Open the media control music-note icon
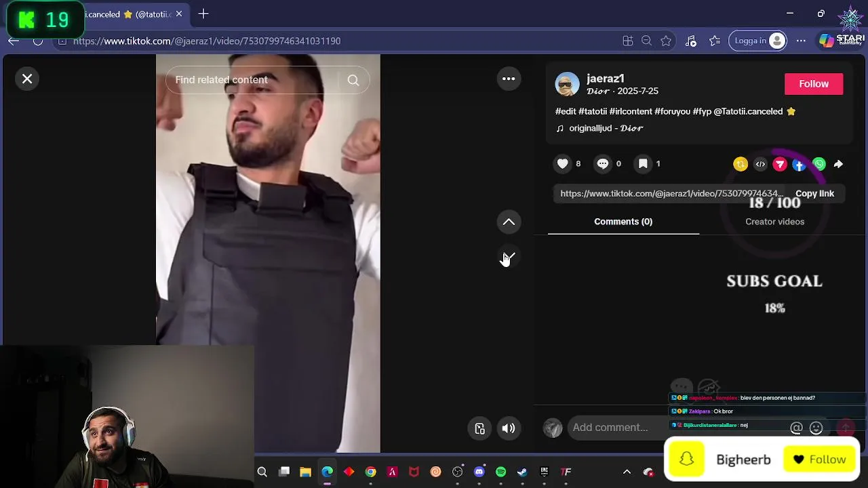Screen dimensions: 868x488 click(x=691, y=41)
